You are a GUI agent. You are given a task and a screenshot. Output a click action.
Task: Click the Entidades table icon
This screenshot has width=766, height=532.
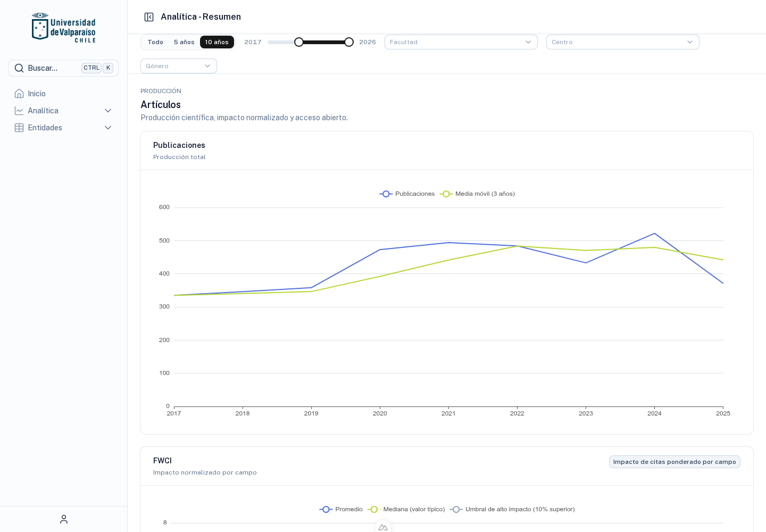(x=19, y=128)
